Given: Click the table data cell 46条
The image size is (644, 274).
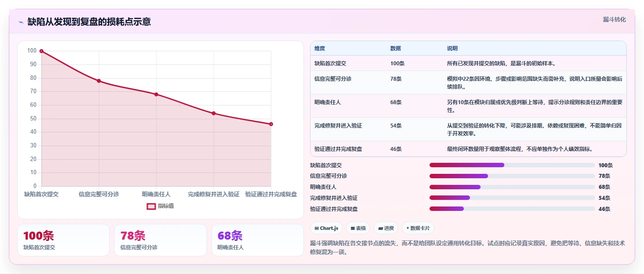Looking at the screenshot, I should [396, 149].
